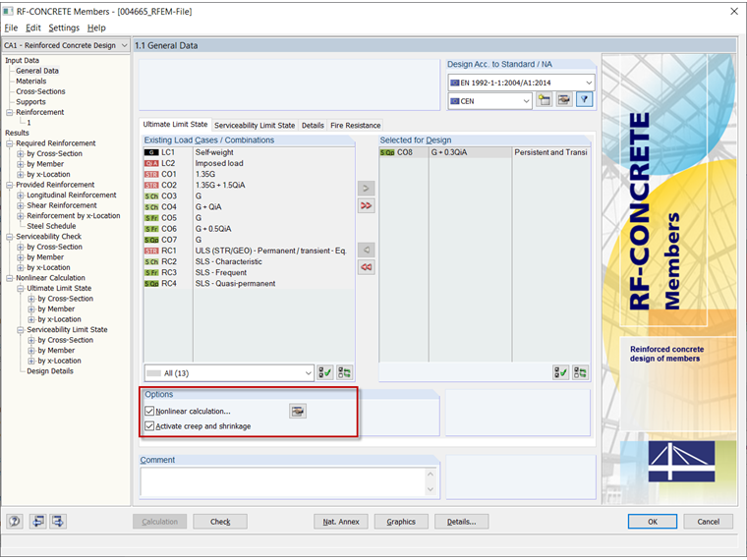Click the Nat. Annex button
Image resolution: width=747 pixels, height=560 pixels.
click(x=341, y=522)
